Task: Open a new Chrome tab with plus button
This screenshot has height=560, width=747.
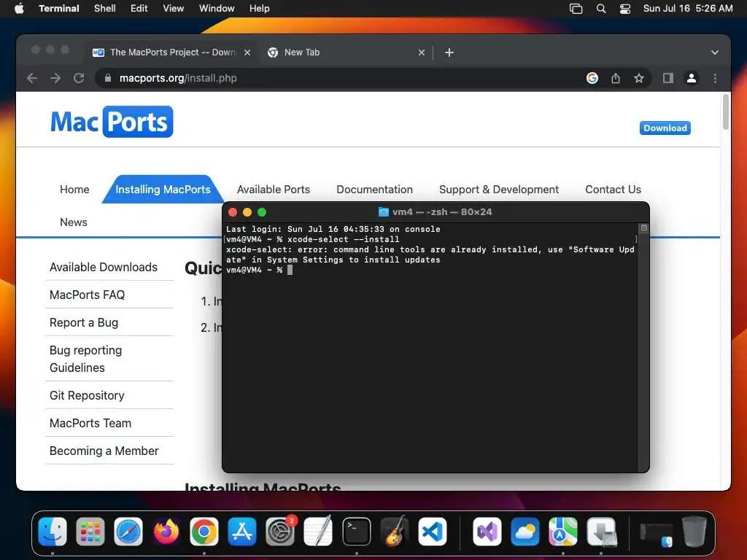Action: [449, 52]
